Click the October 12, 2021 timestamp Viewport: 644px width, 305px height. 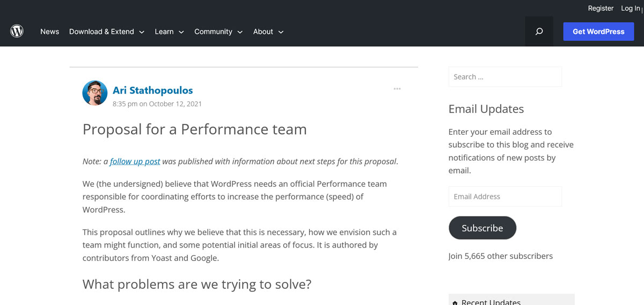tap(157, 104)
